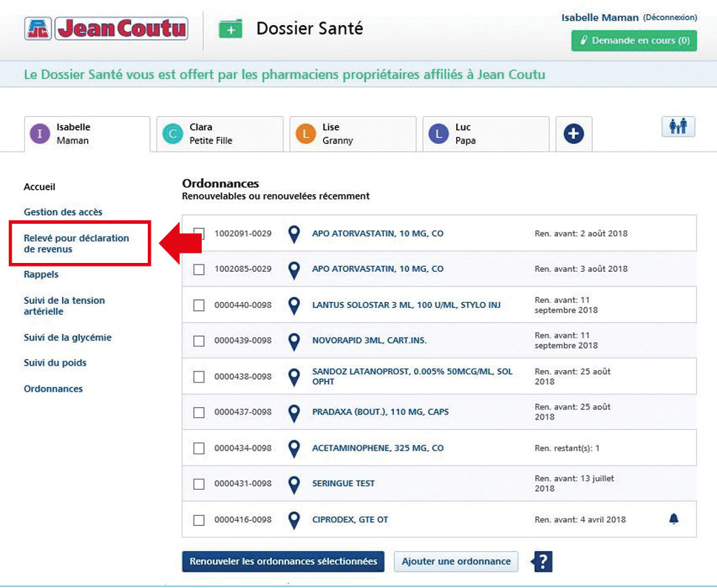The width and height of the screenshot is (717, 588).
Task: Select the Lantus Solostar checkbox
Action: [x=199, y=305]
